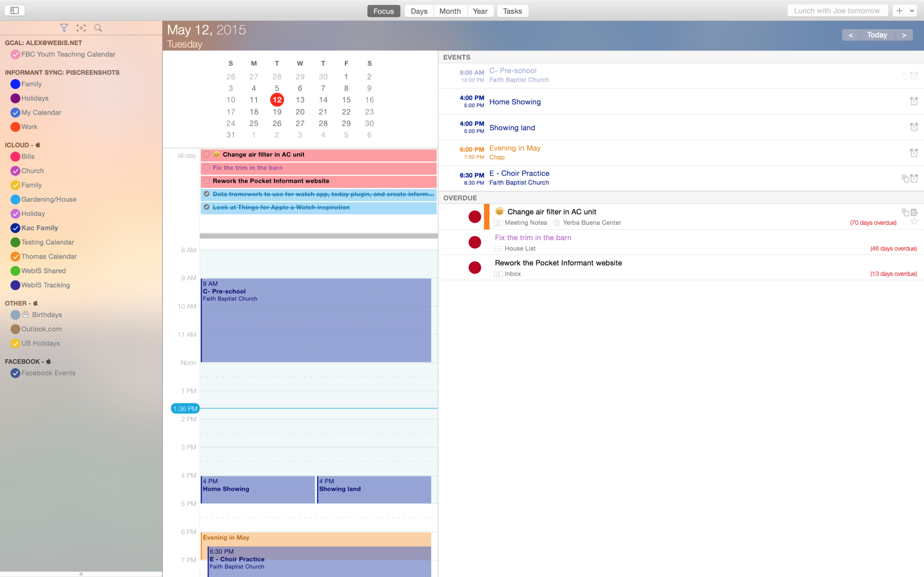Open the sidebar search magnifier
924x577 pixels.
pos(98,28)
